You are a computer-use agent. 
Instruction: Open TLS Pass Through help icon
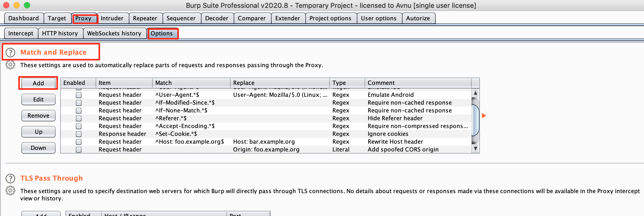10,179
